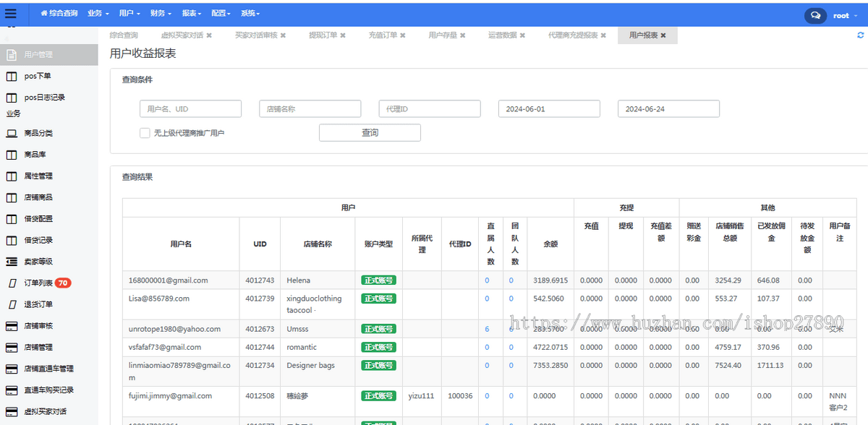This screenshot has width=868, height=425.
Task: Click the refresh icon at top right
Action: click(x=860, y=35)
